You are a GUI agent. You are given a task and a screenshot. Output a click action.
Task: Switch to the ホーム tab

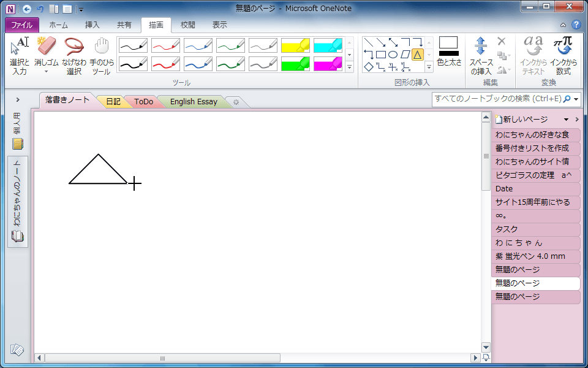59,25
